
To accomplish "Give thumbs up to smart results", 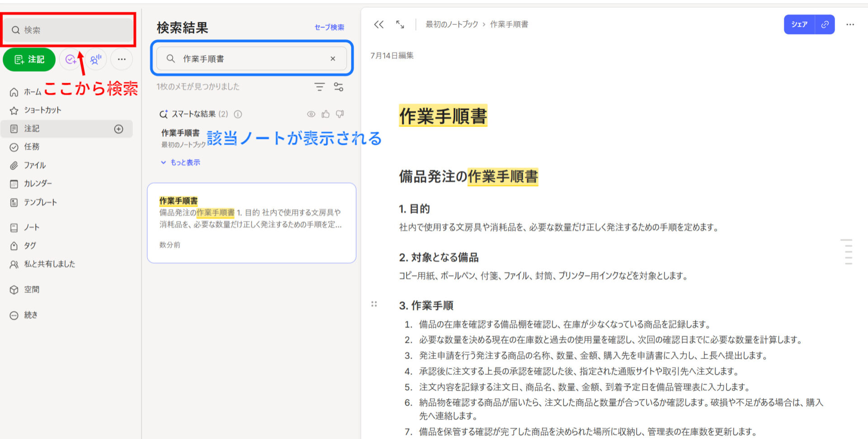I will coord(325,114).
